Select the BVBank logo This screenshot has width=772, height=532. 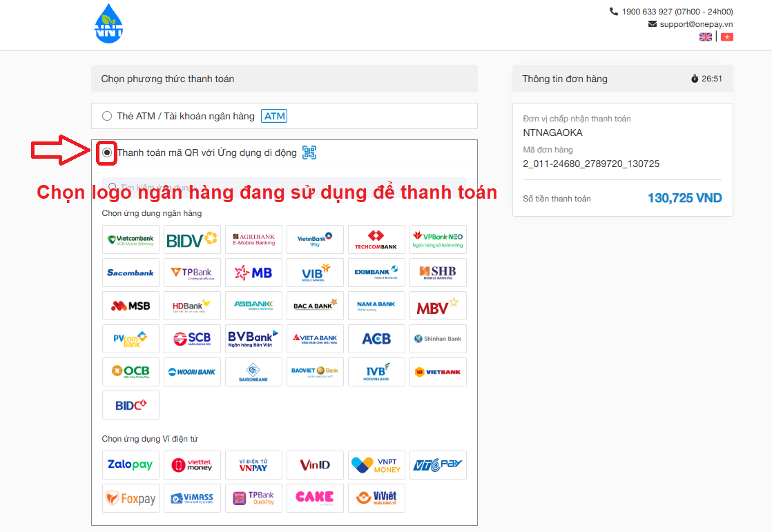tap(253, 339)
